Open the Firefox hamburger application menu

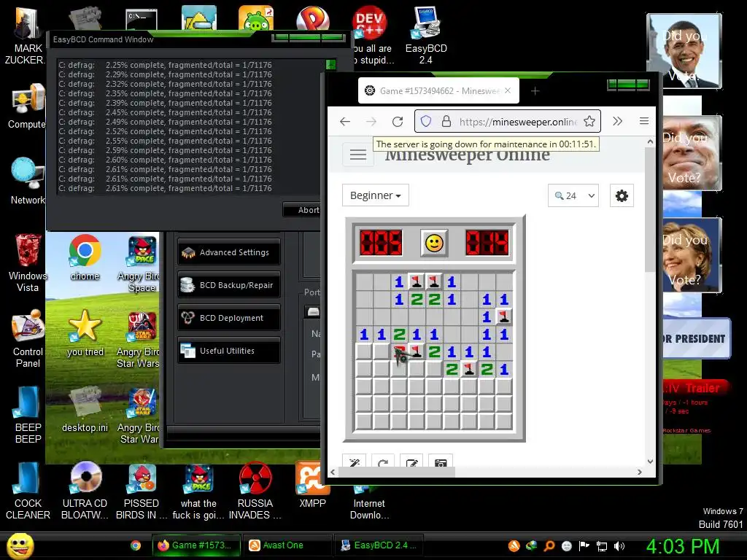tap(644, 121)
